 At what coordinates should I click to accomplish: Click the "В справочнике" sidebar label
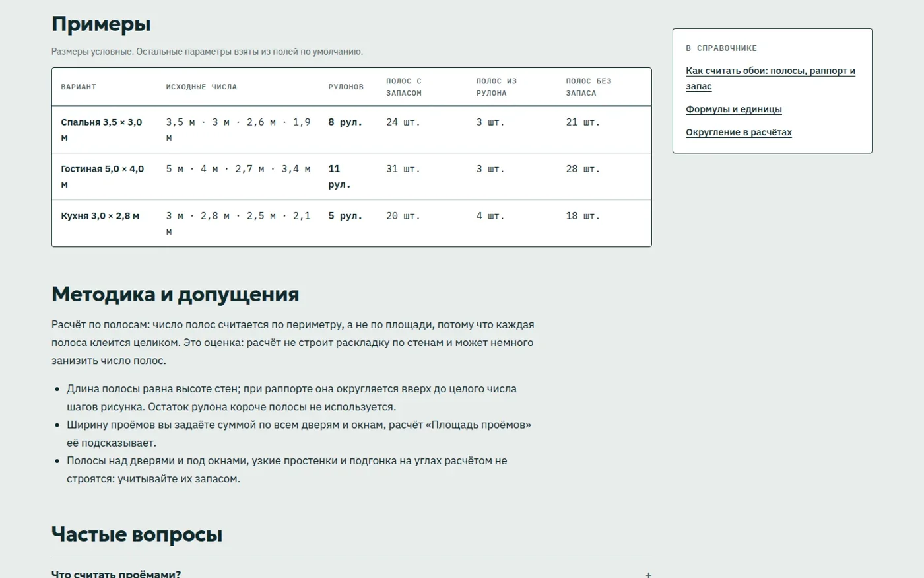[x=721, y=48]
